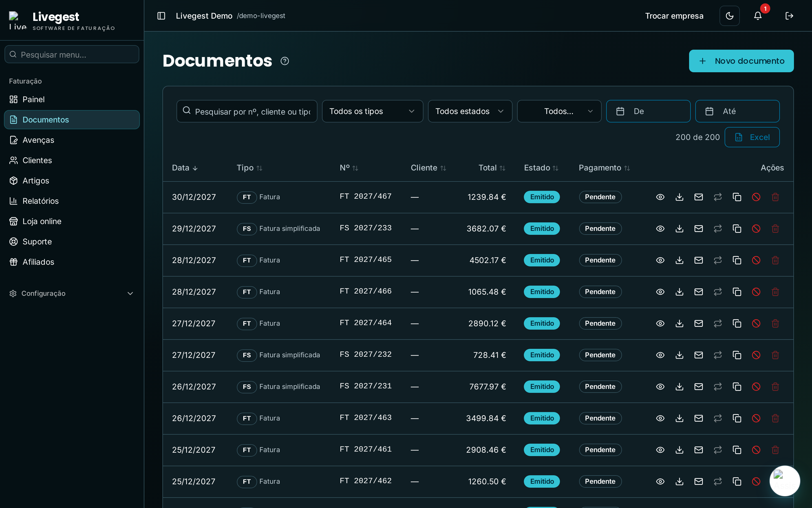Sort table by Estado column
Screen dimensions: 812x508
[x=541, y=168]
